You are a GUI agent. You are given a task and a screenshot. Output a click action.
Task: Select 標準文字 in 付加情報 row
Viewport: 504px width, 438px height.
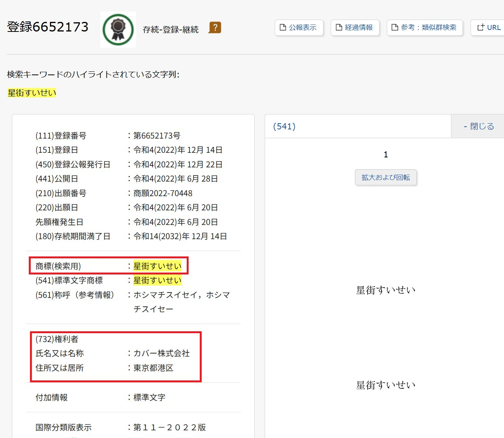(x=149, y=397)
